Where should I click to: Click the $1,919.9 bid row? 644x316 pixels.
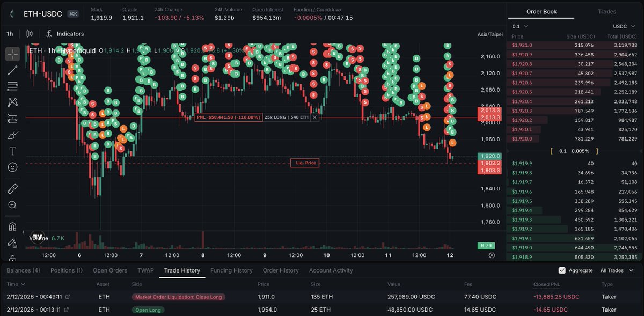(575, 163)
